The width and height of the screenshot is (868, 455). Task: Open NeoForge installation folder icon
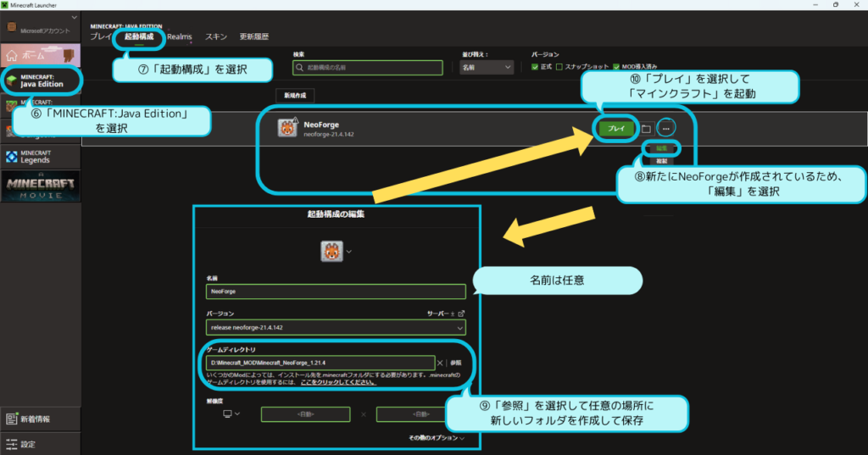coord(646,129)
